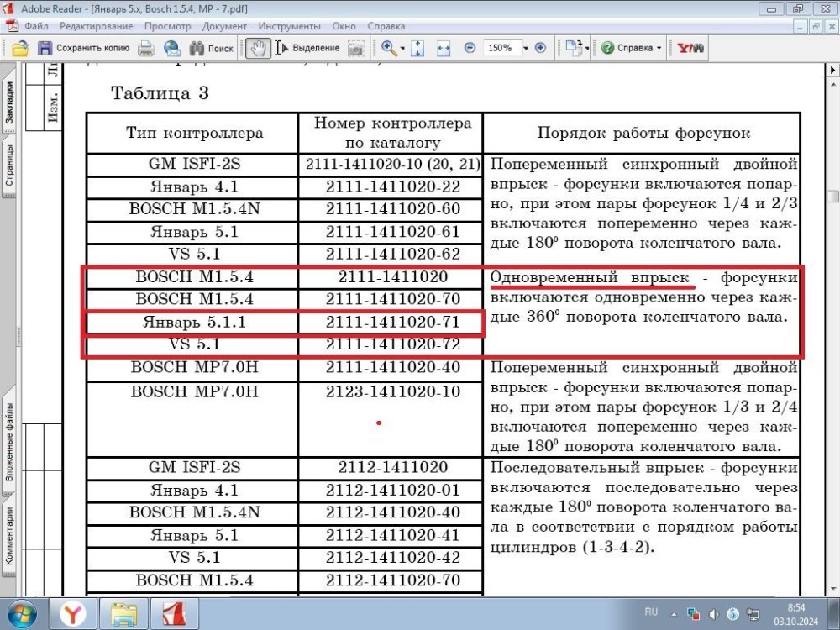Click the PDF document icon in menu bar
This screenshot has width=840, height=630.
(x=13, y=26)
